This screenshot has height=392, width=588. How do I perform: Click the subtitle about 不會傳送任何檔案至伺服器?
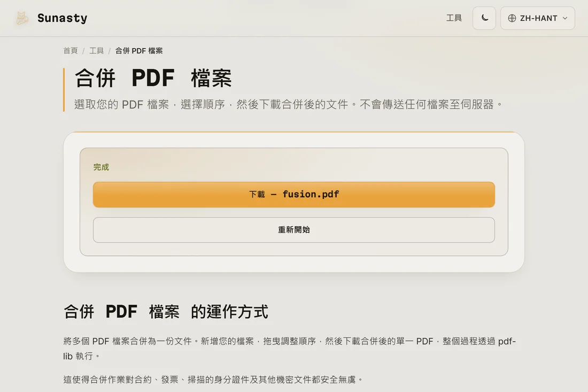tap(288, 104)
